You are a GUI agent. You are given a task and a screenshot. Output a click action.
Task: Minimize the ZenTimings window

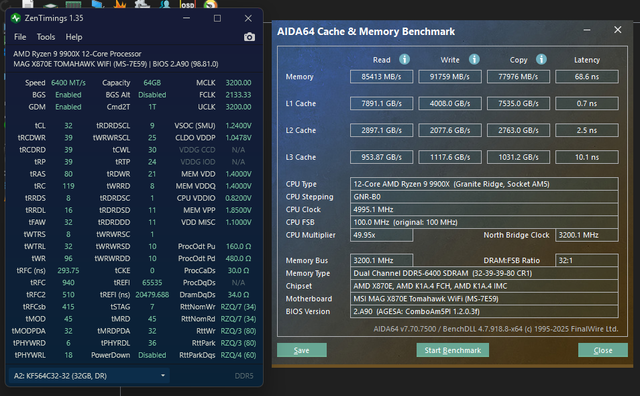click(187, 18)
